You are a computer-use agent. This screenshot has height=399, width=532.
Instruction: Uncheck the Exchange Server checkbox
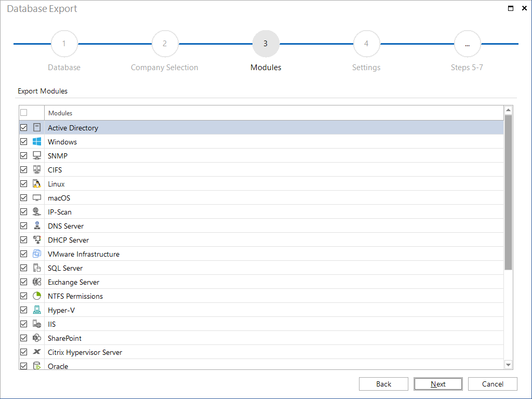pyautogui.click(x=24, y=282)
